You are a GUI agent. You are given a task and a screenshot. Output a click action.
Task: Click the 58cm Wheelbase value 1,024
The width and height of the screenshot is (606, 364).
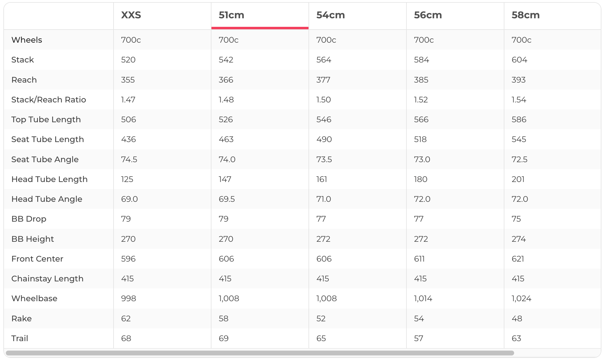tap(521, 298)
